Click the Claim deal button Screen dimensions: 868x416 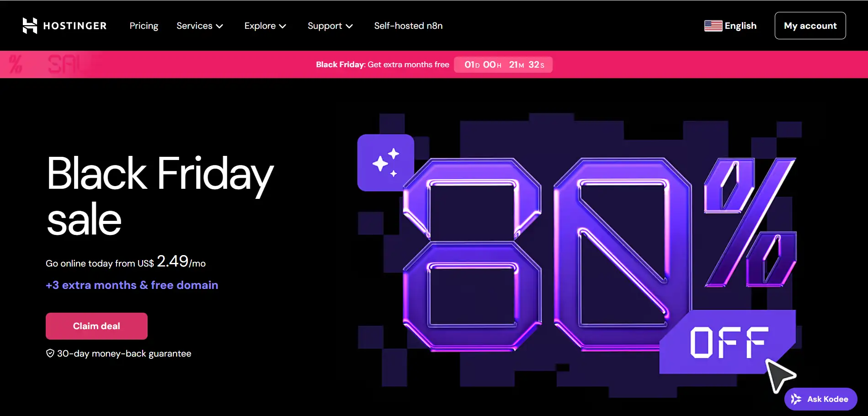point(96,326)
